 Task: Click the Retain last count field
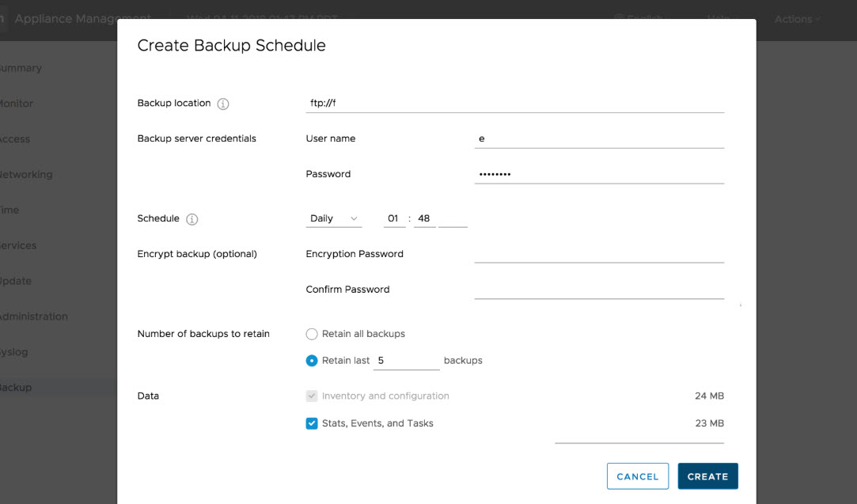pyautogui.click(x=406, y=361)
